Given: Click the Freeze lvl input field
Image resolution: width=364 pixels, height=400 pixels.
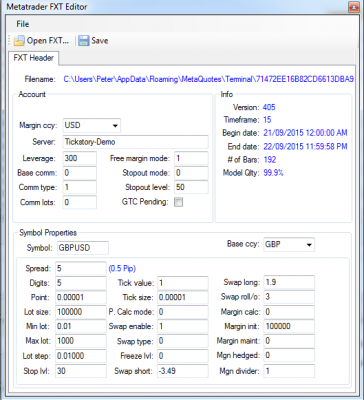Looking at the screenshot, I should pos(183,356).
